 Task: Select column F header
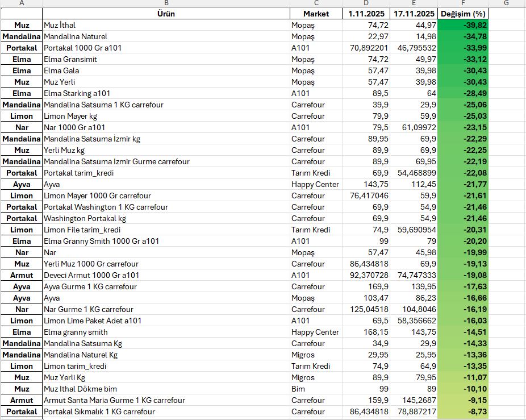click(x=463, y=3)
